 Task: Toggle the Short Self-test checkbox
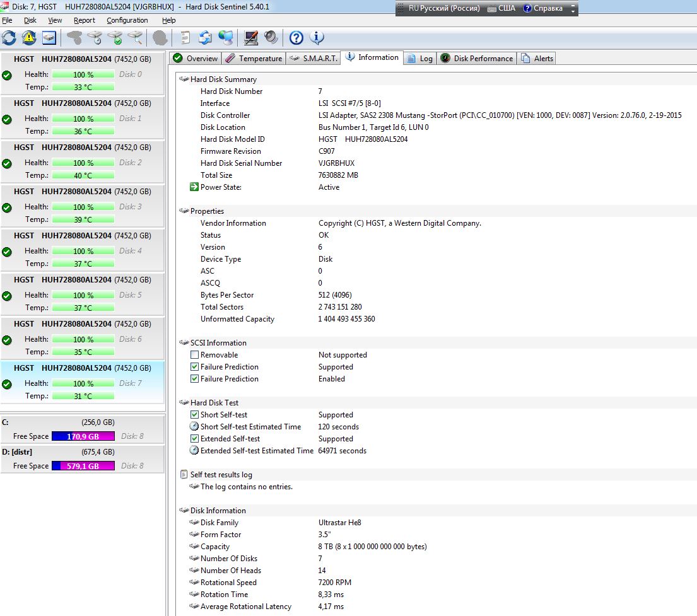click(x=194, y=415)
